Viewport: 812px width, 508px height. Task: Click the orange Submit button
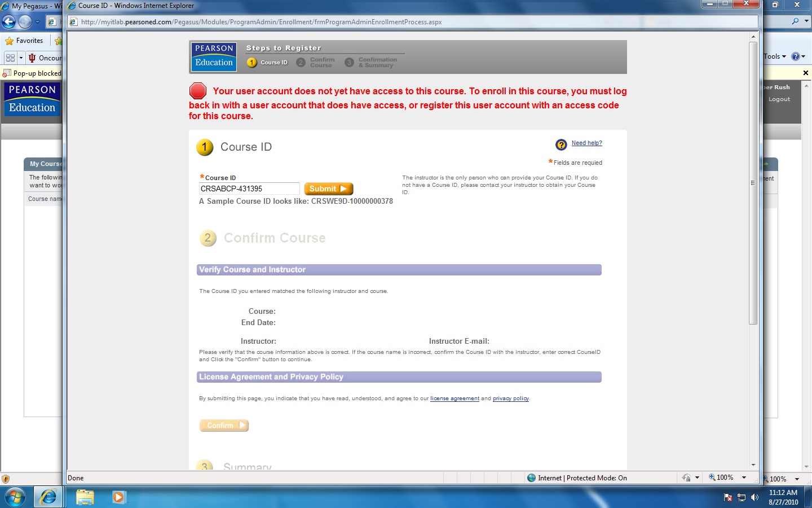[328, 189]
